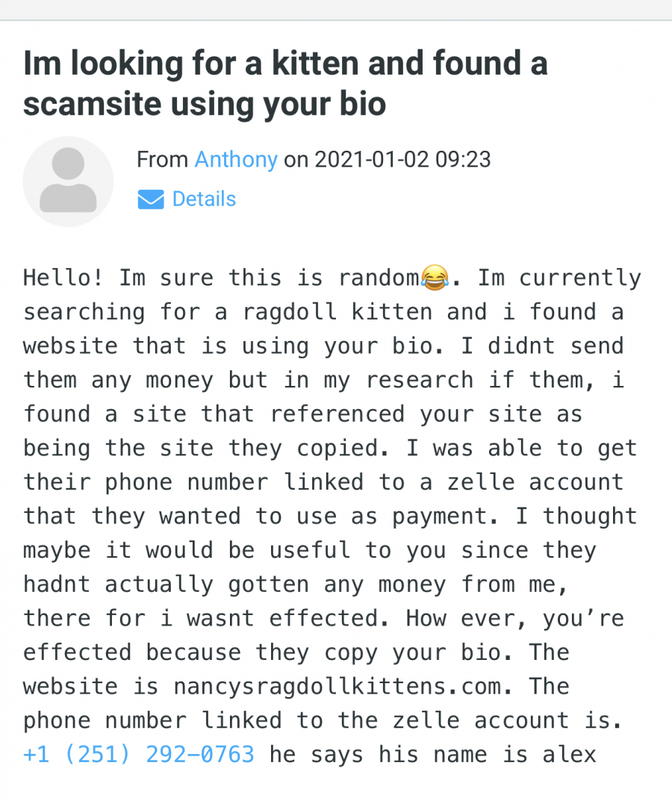
Task: Tap the phone number +1 (251) 292-0763
Action: point(138,755)
